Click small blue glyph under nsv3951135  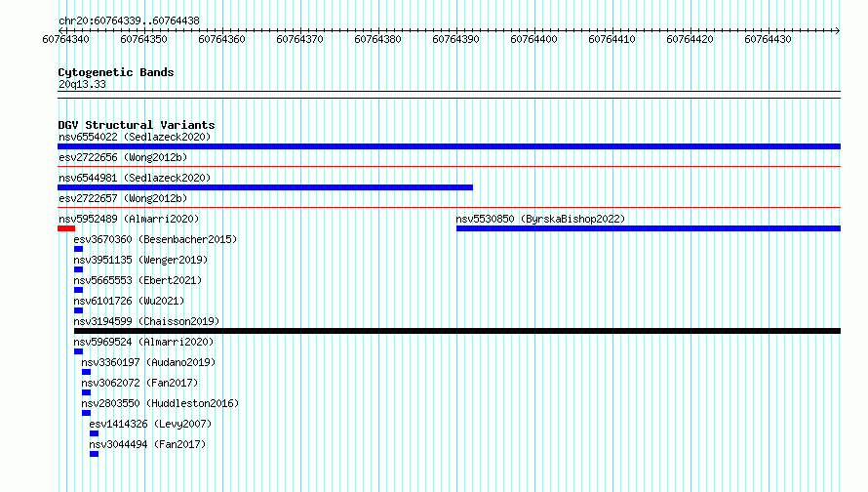[x=79, y=269]
